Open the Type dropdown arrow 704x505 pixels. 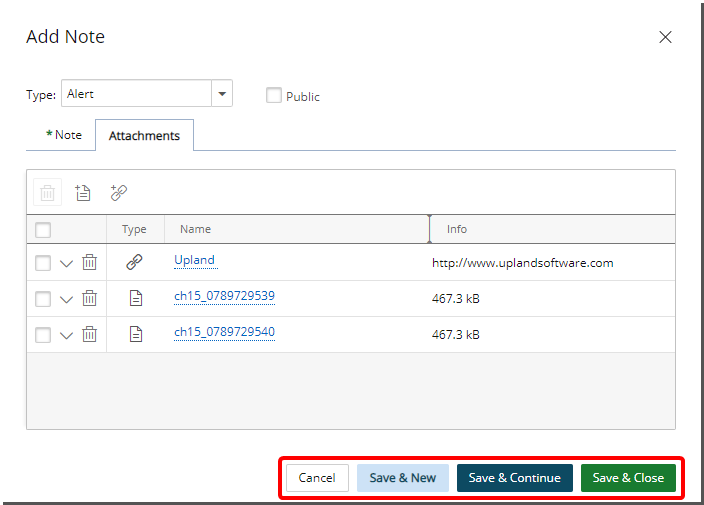[x=222, y=93]
